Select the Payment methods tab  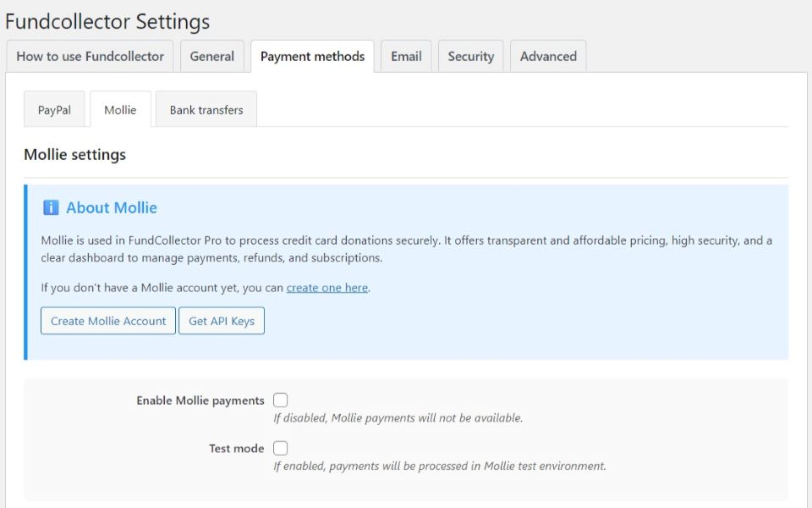click(x=312, y=57)
